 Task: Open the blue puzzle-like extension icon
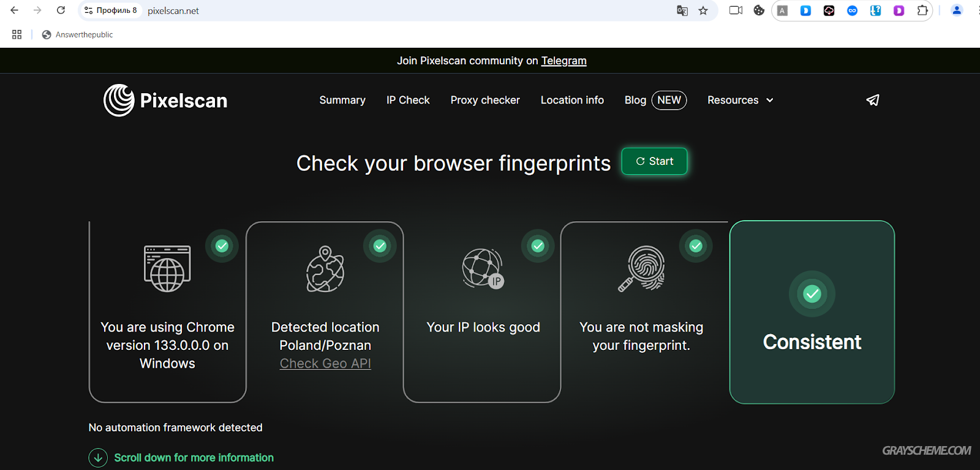[x=875, y=10]
